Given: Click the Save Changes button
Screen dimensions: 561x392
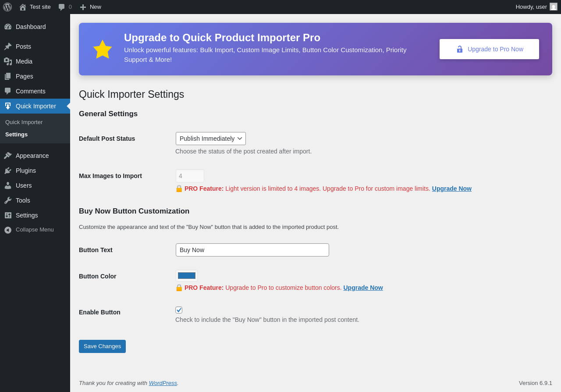Looking at the screenshot, I should (102, 346).
